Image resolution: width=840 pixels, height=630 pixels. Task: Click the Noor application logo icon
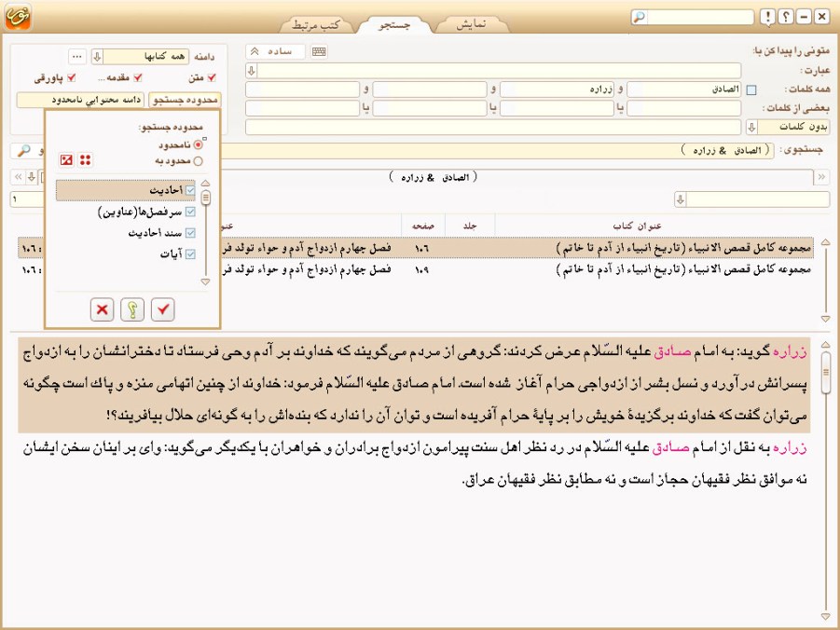(x=19, y=17)
